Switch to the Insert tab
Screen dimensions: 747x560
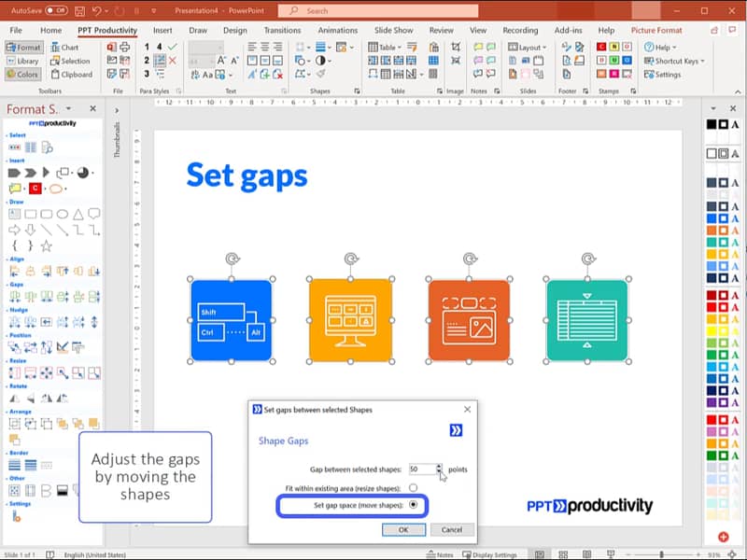click(x=162, y=30)
